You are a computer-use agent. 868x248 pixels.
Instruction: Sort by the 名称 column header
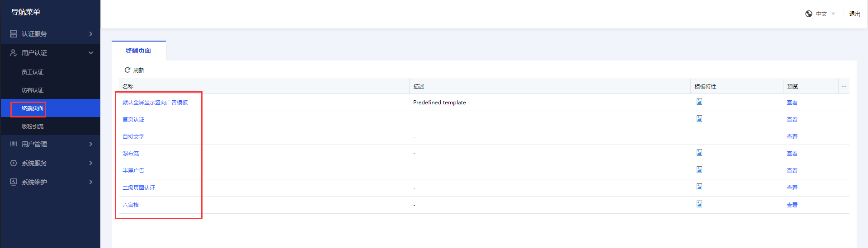[x=128, y=86]
